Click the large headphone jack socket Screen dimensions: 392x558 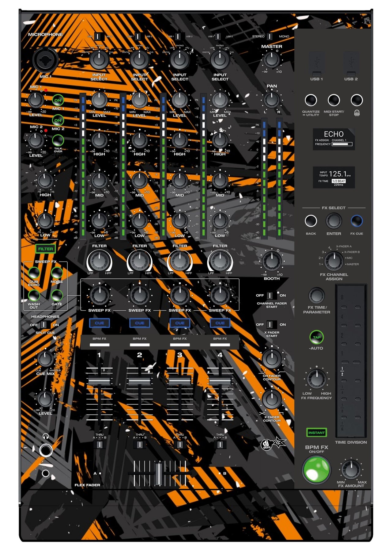point(46,450)
